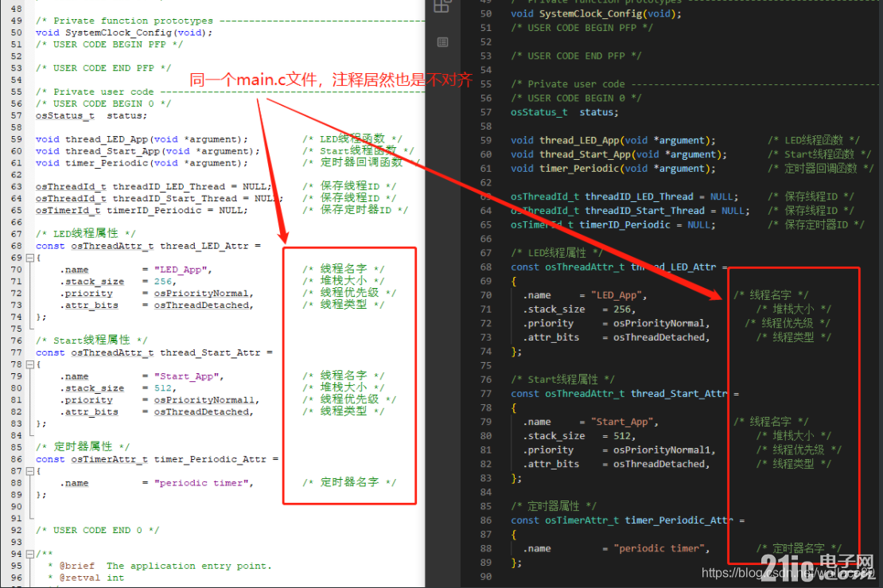Click the "periodic timer" string in the left editor
This screenshot has width=883, height=588.
(x=201, y=483)
